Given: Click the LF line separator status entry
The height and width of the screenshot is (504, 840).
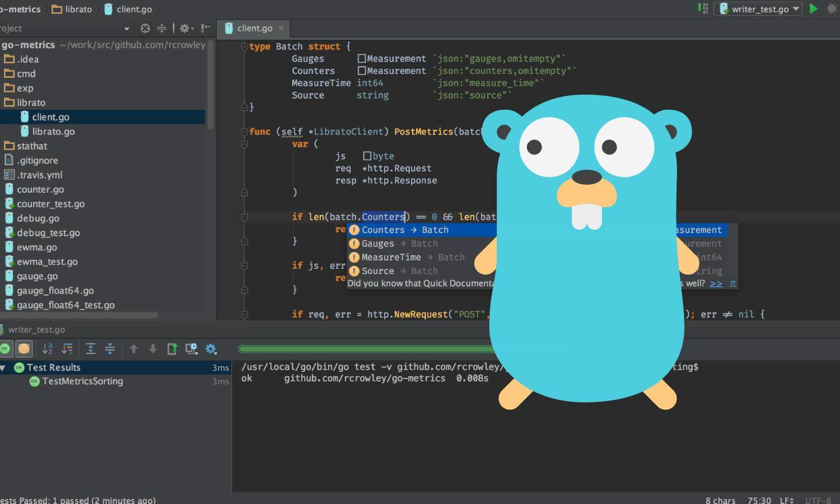Looking at the screenshot, I should [786, 500].
